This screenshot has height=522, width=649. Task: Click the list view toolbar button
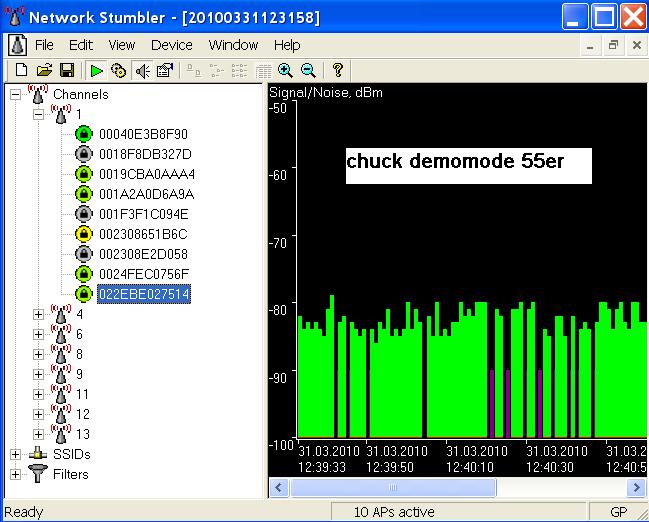click(239, 71)
